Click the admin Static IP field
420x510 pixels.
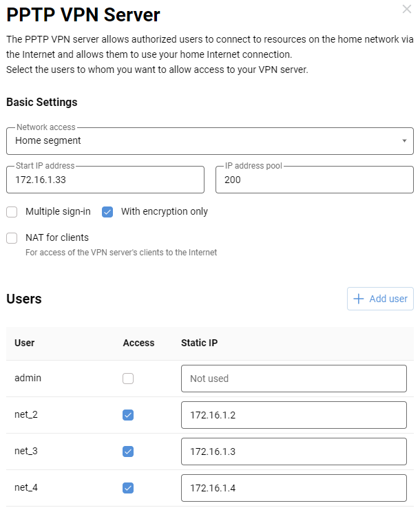(x=294, y=379)
